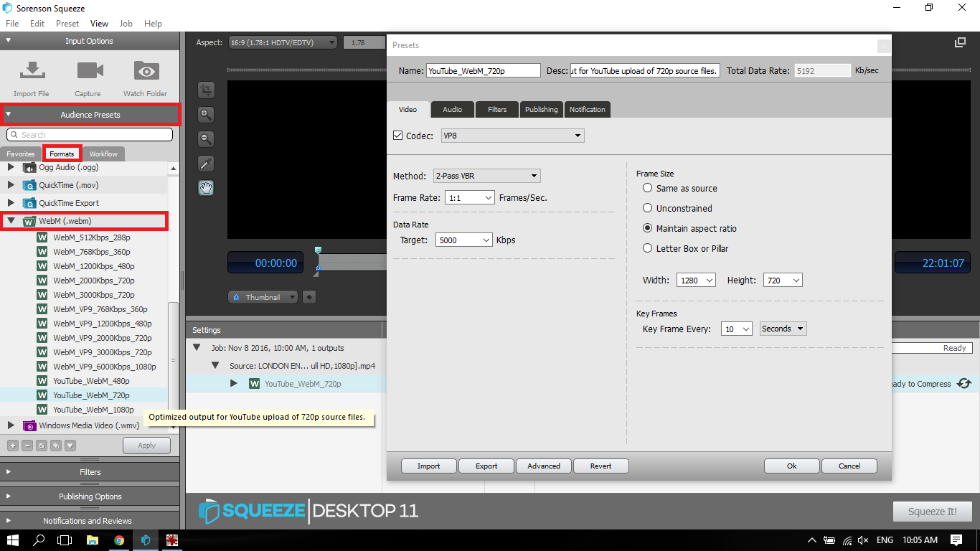Open the Key Frame Every value dropdown
The width and height of the screenshot is (980, 551).
(736, 329)
